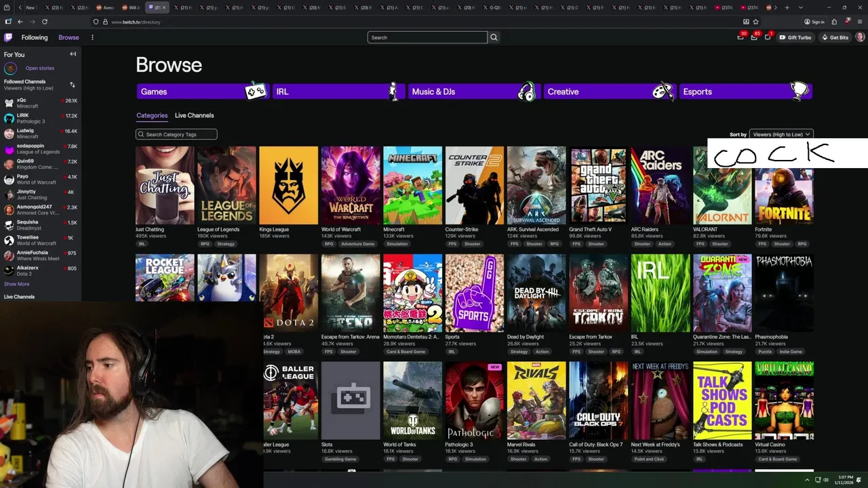The image size is (868, 488).
Task: Click the browser reload icon
Action: [45, 22]
